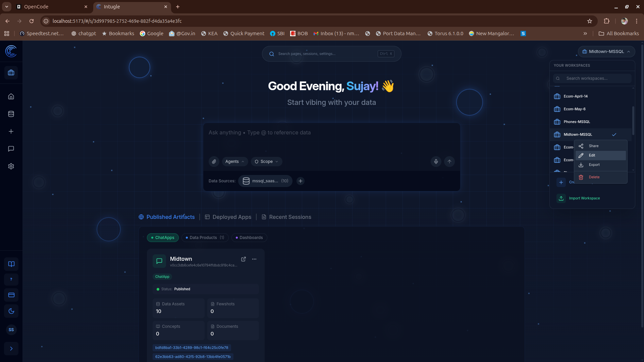Collapse the Midtown-MSSQL workspace selector
This screenshot has height=362, width=644.
point(606,52)
